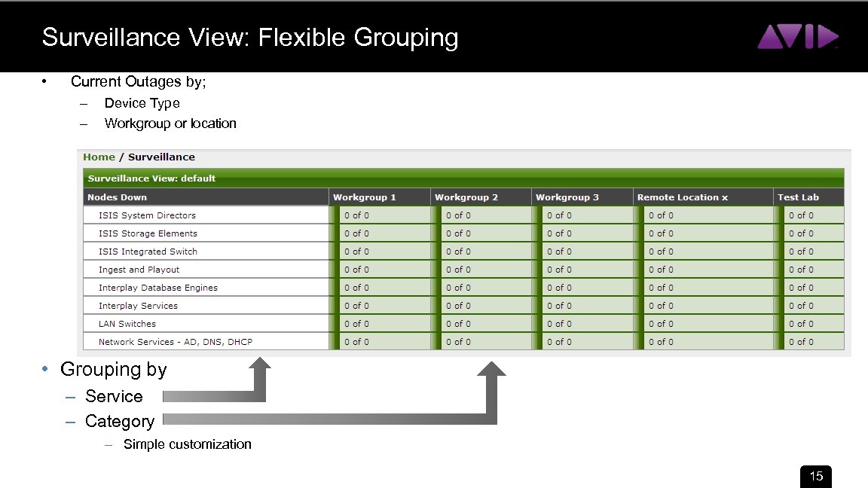Viewport: 868px width, 488px height.
Task: Click the Workgroup 3 status for ISIS Integrated Switch
Action: coord(588,251)
